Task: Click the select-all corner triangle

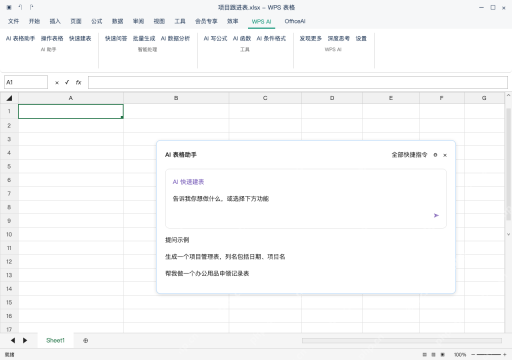Action: 9,98
